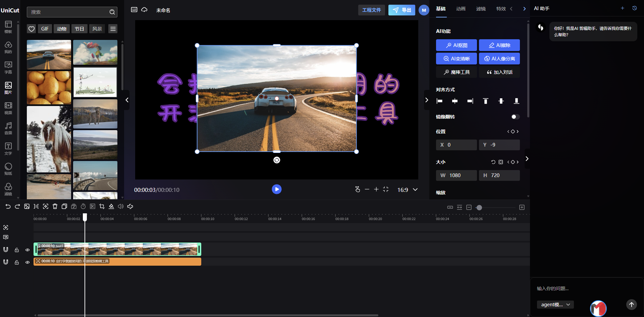The width and height of the screenshot is (644, 317).
Task: Toggle the 镜像翻转 mirror flip switch
Action: pyautogui.click(x=515, y=117)
